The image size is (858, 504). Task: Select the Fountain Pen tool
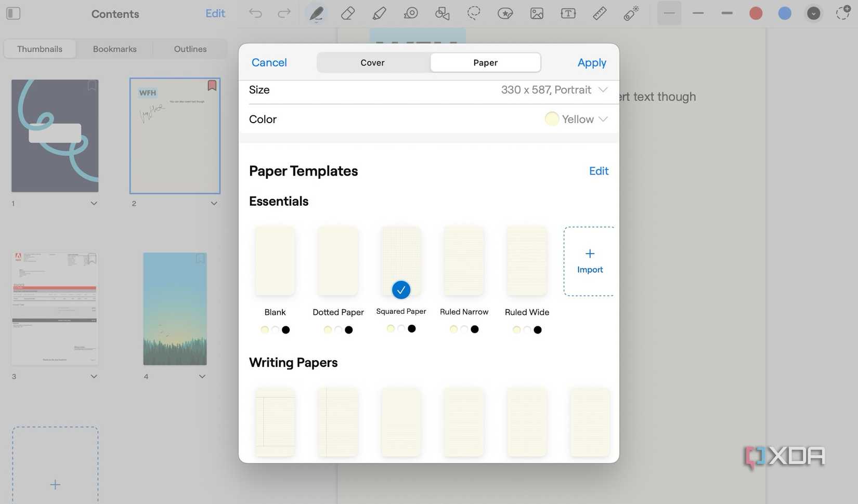[x=316, y=13]
